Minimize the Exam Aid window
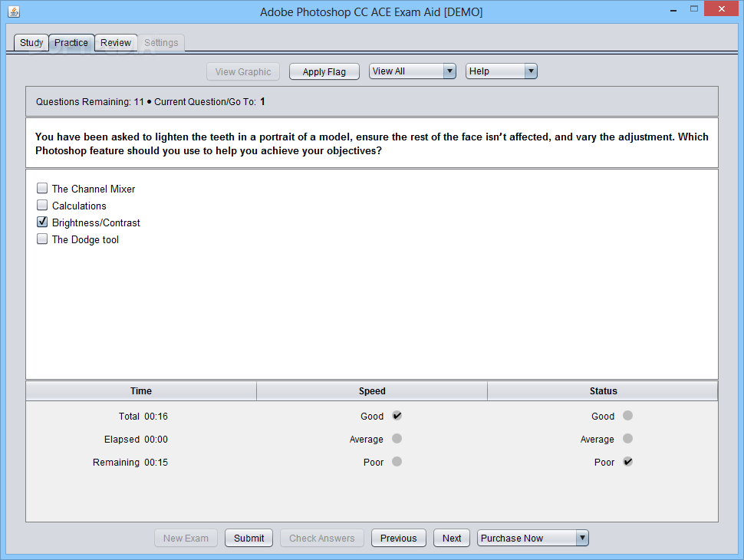The height and width of the screenshot is (560, 744). 673,9
